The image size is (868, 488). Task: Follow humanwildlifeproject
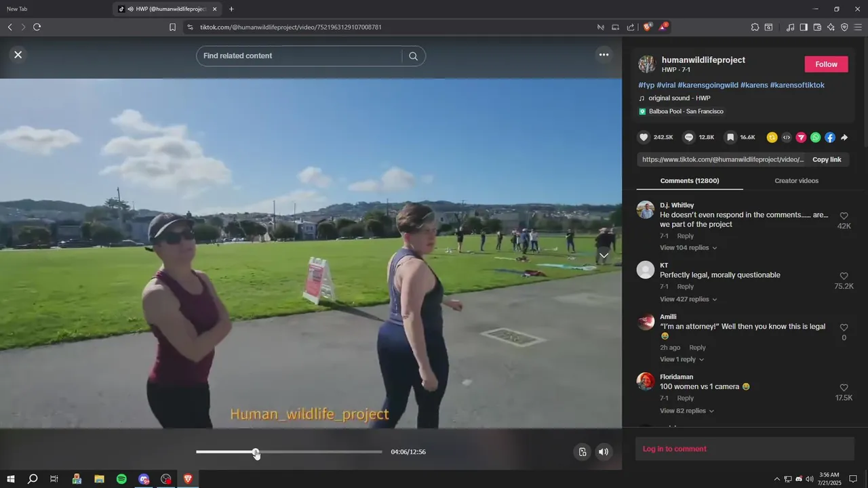pos(826,64)
